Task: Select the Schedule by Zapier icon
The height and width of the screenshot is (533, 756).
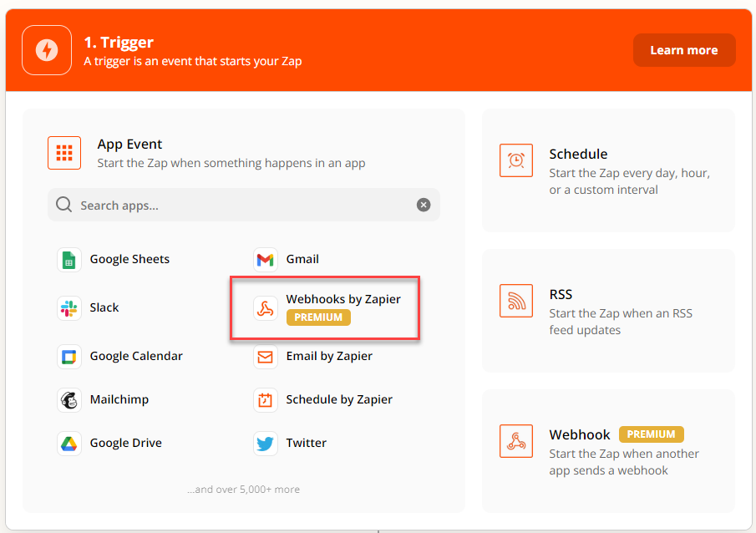Action: [265, 400]
